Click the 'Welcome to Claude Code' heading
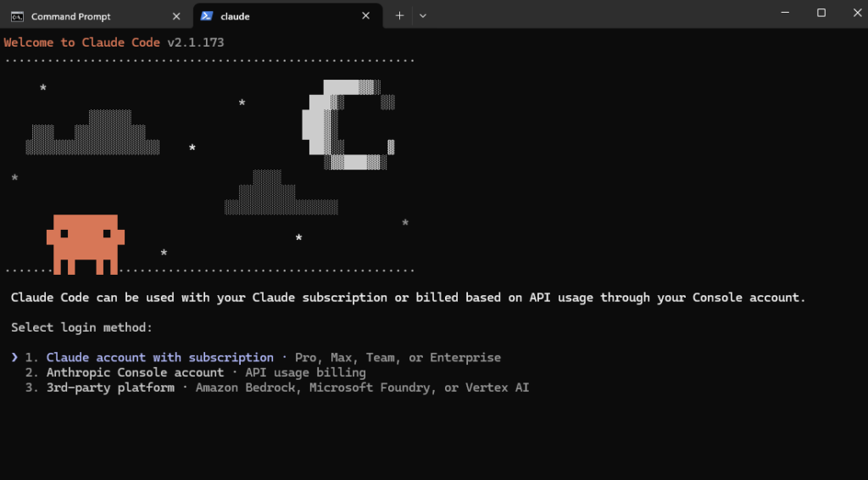 82,42
